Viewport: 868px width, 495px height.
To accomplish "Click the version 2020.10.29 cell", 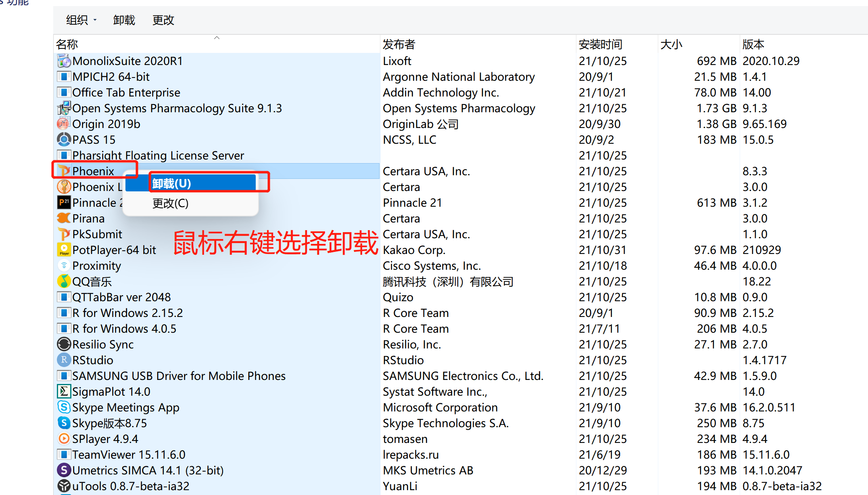I will point(771,61).
